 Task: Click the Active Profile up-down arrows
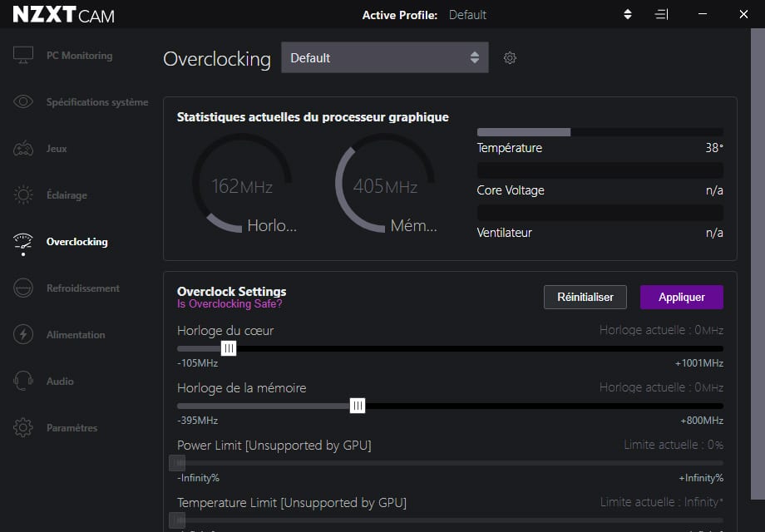628,14
